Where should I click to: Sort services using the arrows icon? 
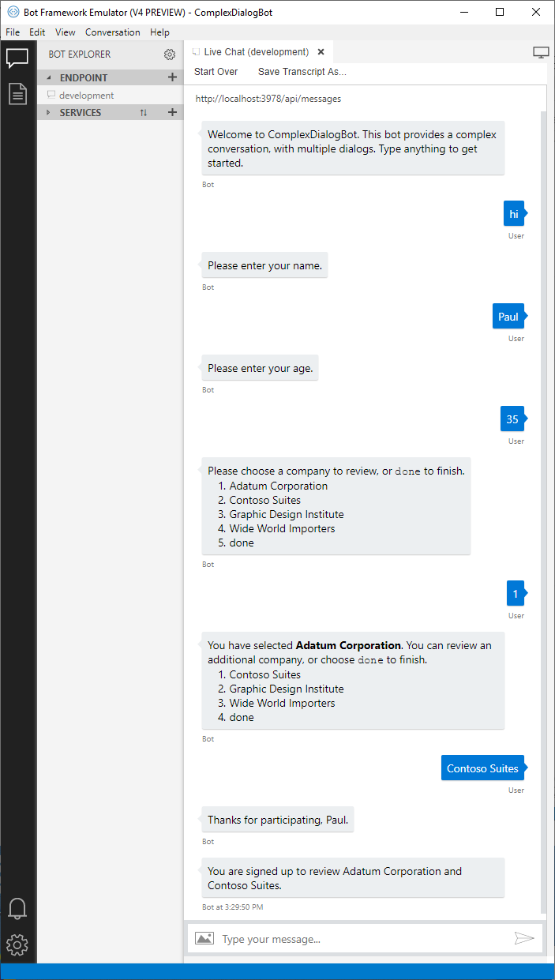(144, 112)
